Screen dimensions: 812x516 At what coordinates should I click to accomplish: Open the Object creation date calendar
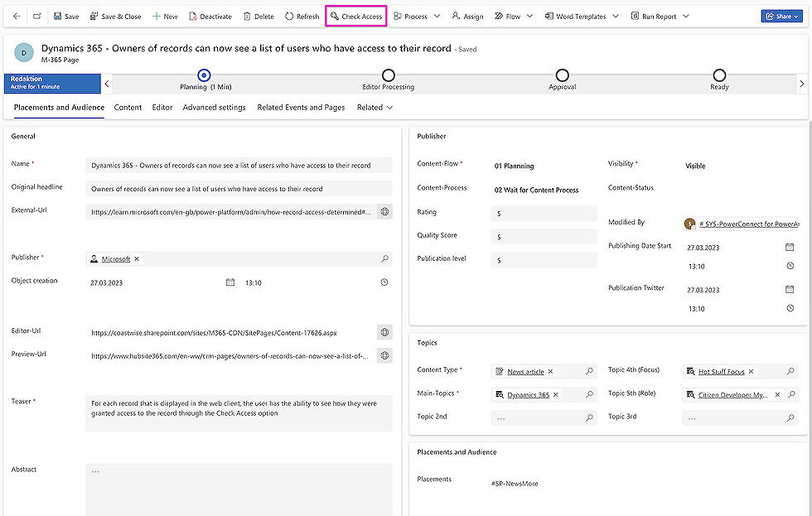click(230, 282)
